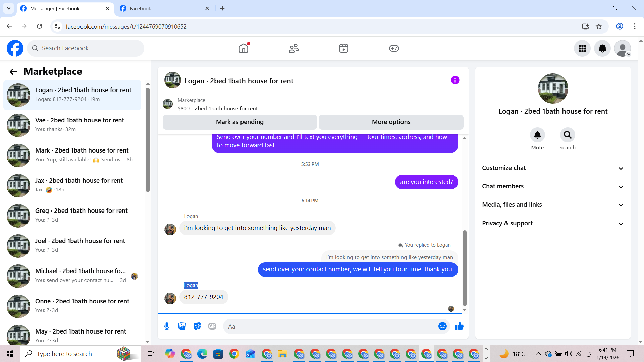
Task: Mute this conversation with bell icon
Action: [537, 135]
